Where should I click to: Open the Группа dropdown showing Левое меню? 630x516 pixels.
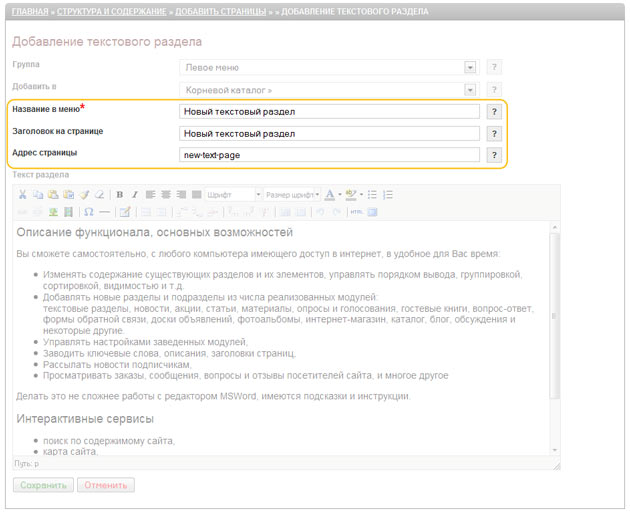point(328,67)
